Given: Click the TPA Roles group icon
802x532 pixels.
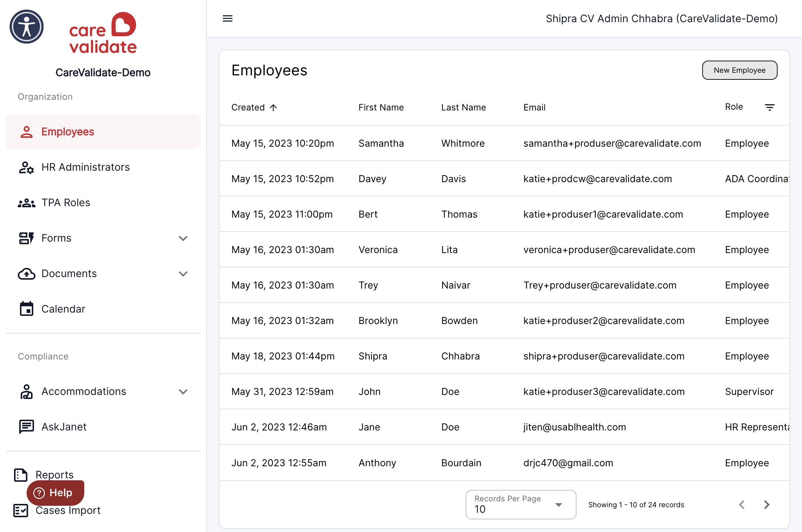Looking at the screenshot, I should (27, 203).
